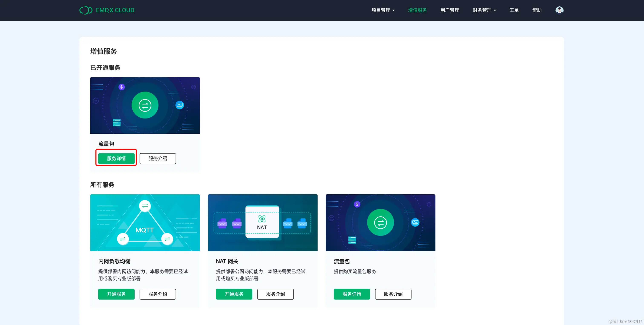Switch to 增值服务 navigation item

point(417,10)
